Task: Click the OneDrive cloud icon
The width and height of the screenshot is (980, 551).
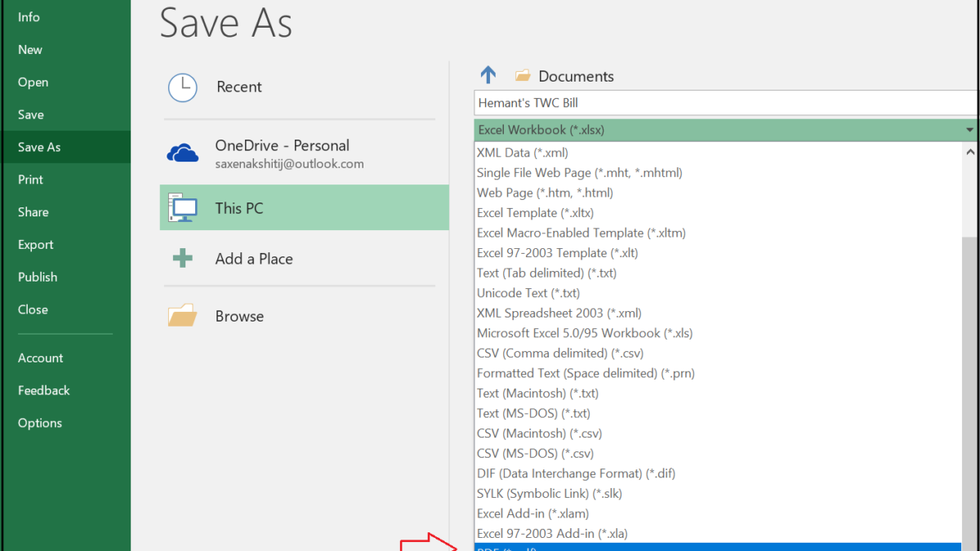Action: tap(182, 153)
